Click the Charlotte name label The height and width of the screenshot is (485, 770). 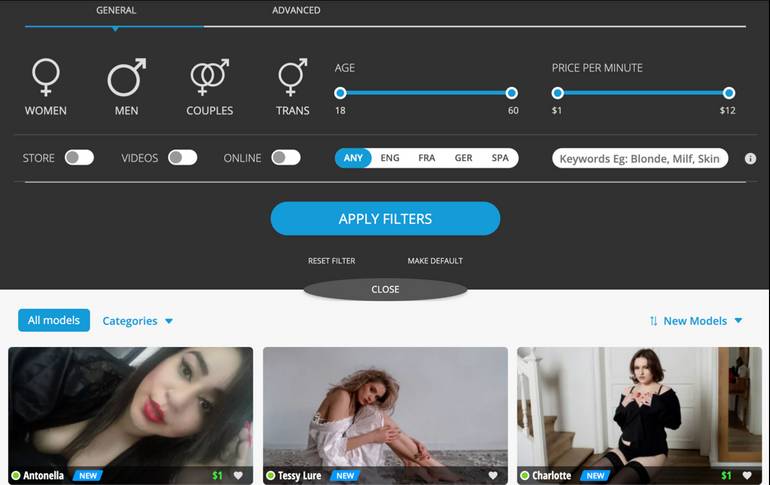tap(551, 475)
